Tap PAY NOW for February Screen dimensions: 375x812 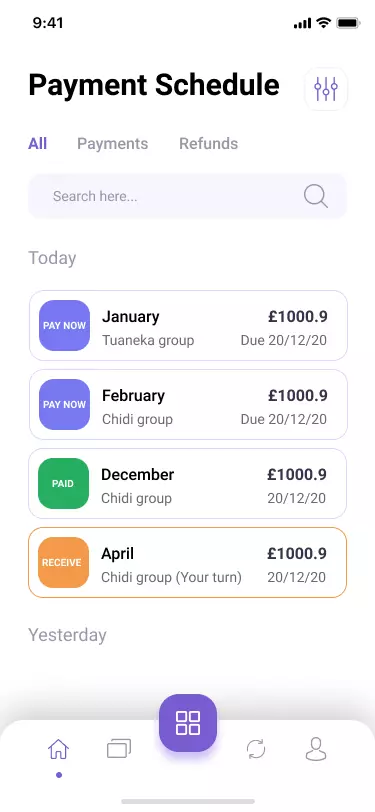coord(64,404)
